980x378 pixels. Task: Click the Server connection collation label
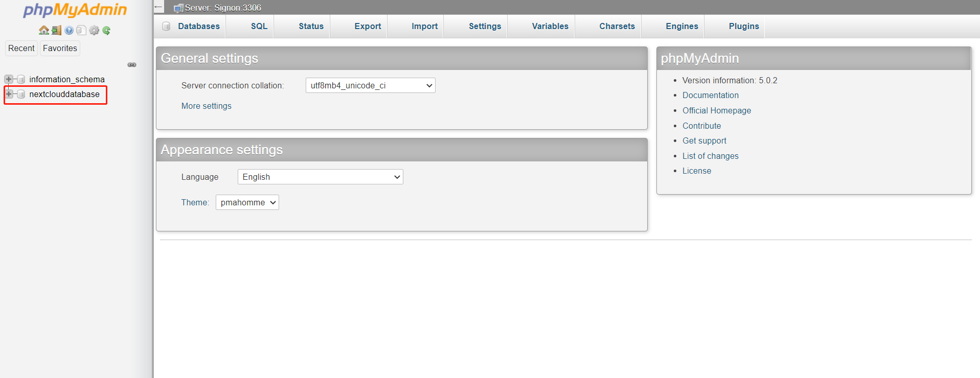click(233, 85)
